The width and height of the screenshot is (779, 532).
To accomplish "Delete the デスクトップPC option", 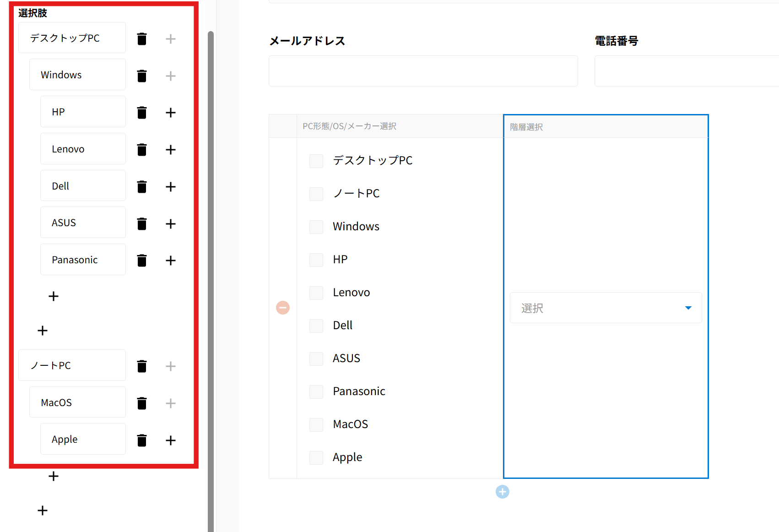I will pyautogui.click(x=142, y=39).
